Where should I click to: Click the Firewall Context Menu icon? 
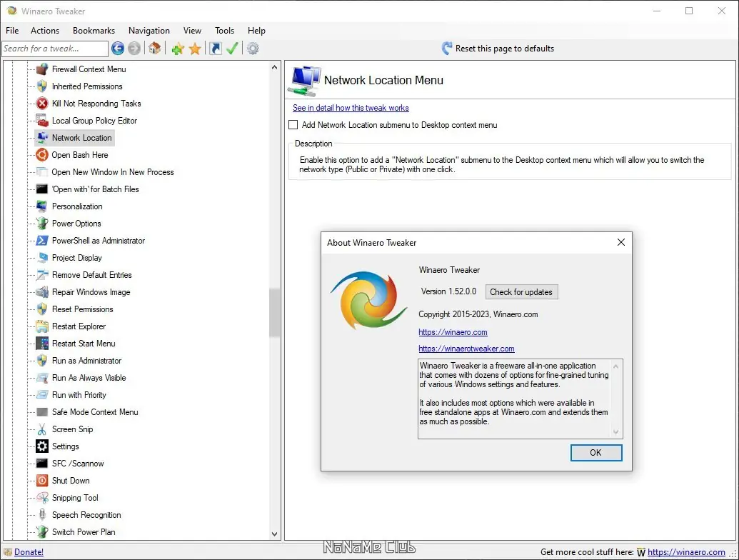click(42, 69)
